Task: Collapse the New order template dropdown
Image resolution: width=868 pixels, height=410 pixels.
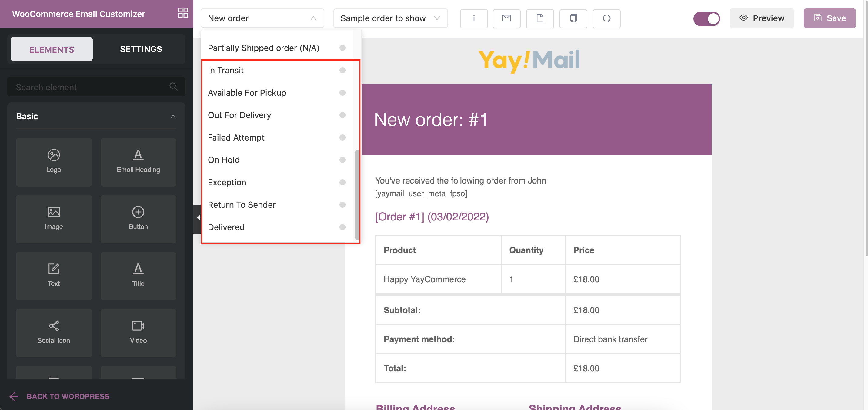Action: [x=313, y=18]
